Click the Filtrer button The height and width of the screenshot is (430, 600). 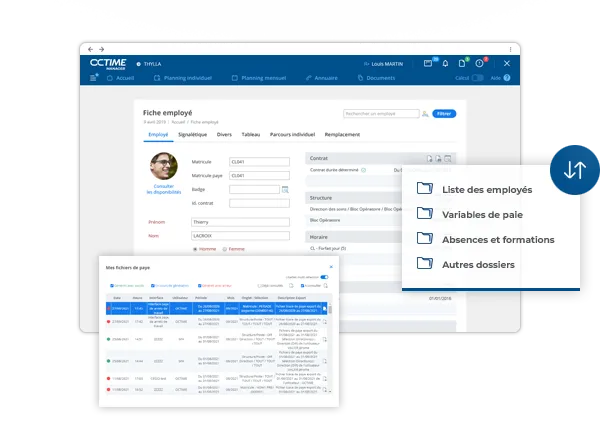pos(443,114)
